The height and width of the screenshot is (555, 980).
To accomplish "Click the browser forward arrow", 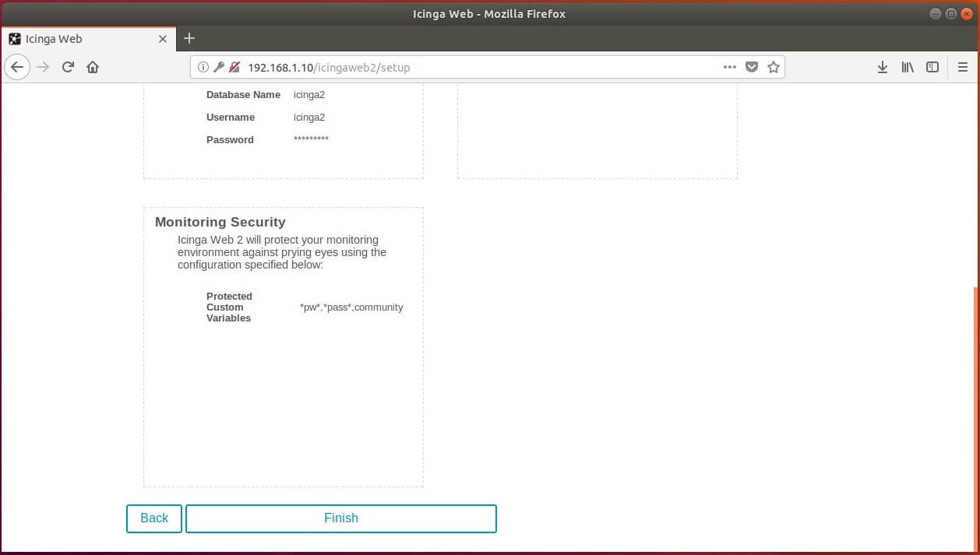I will click(43, 67).
